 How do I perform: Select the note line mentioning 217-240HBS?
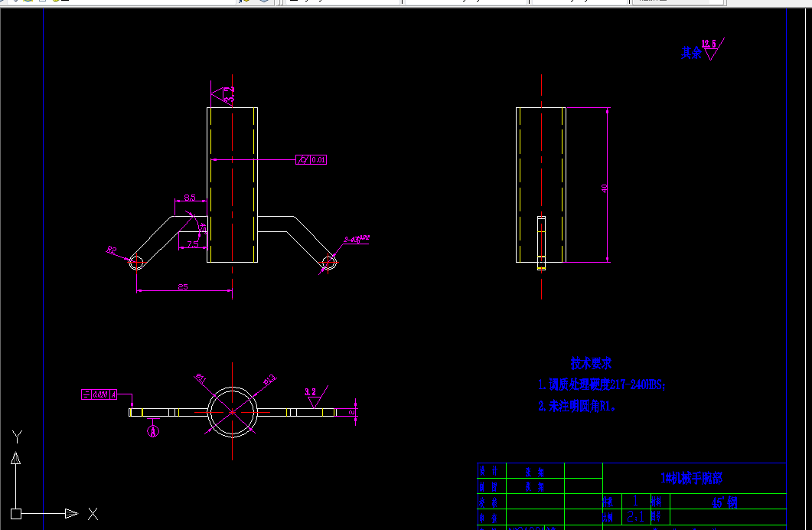coord(602,385)
